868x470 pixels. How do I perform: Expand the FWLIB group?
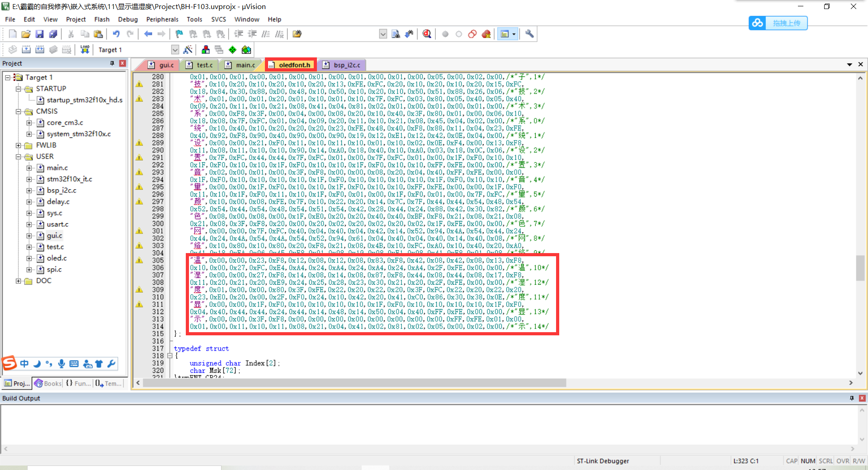point(19,145)
